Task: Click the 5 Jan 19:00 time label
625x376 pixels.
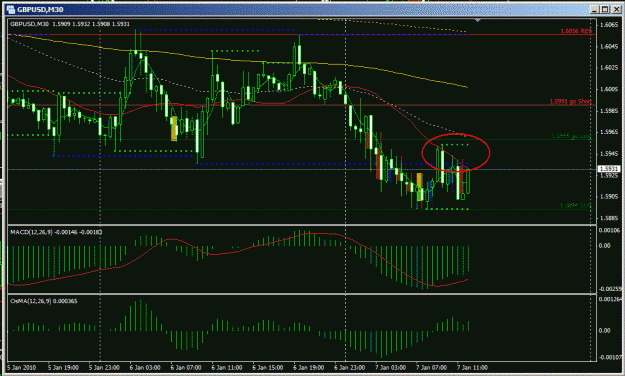Action: (x=63, y=367)
